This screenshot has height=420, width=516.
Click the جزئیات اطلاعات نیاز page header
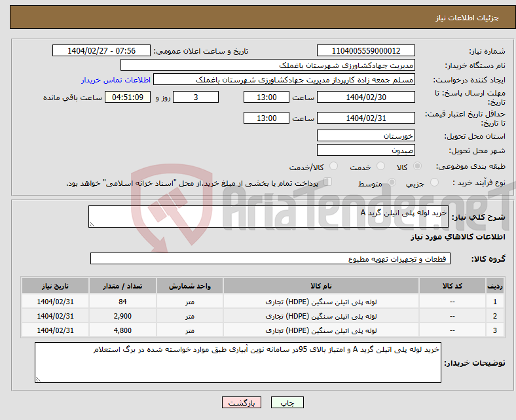pyautogui.click(x=467, y=18)
